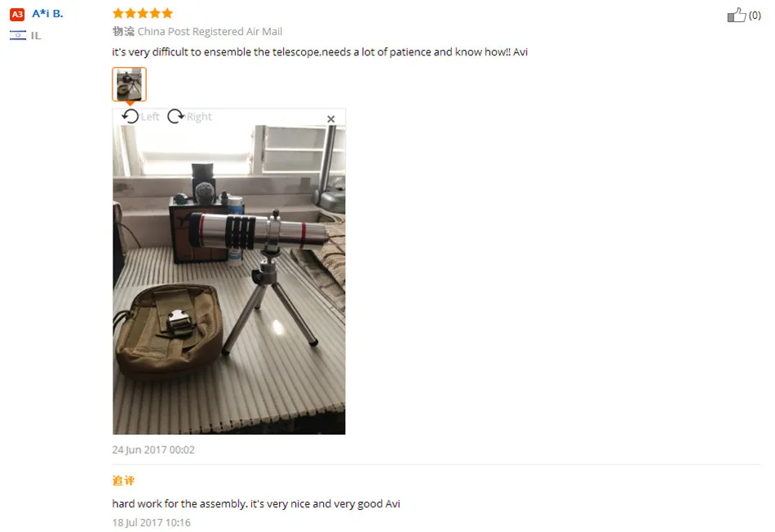Click the five-star rating

[142, 13]
